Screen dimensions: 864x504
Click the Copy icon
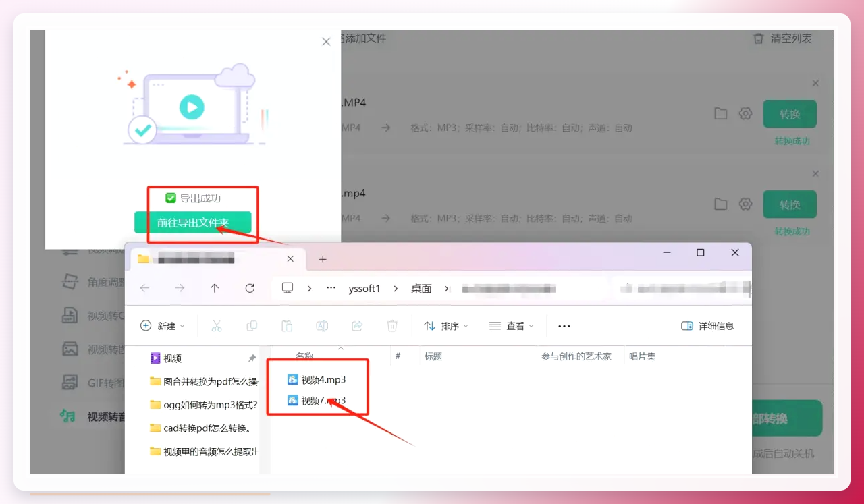252,326
